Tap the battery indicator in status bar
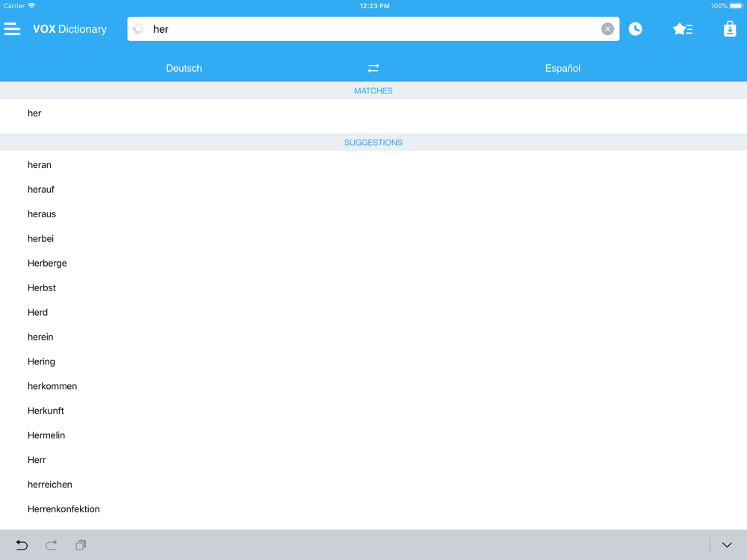 tap(737, 6)
